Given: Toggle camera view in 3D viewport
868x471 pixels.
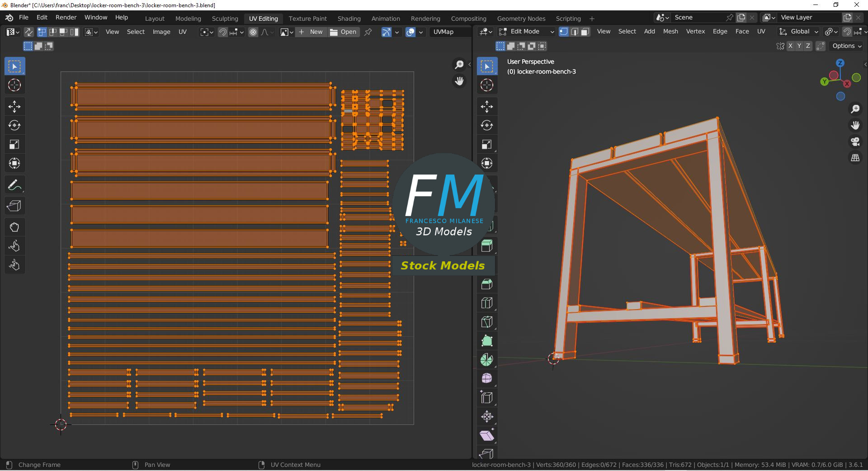Looking at the screenshot, I should [855, 141].
